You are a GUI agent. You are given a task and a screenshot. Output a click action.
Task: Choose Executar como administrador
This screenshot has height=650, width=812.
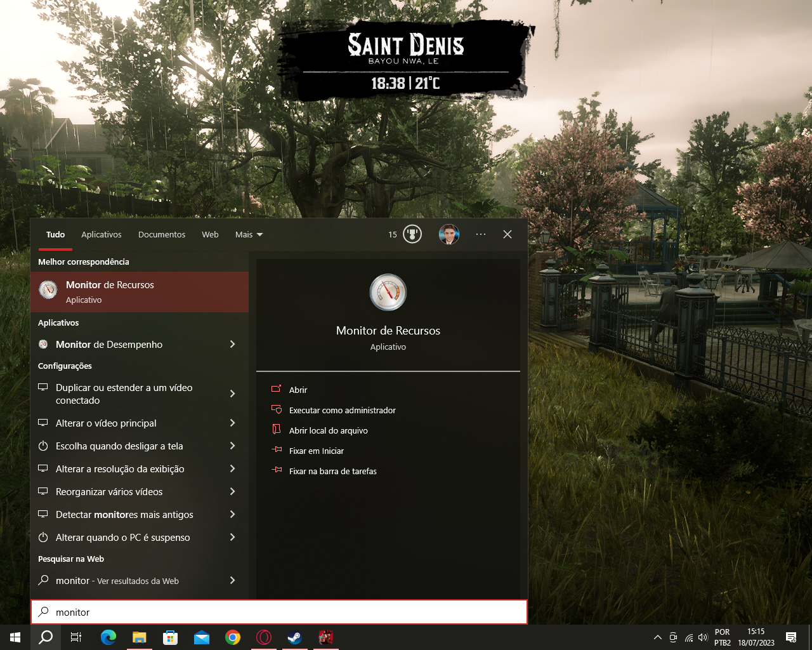[x=343, y=410]
